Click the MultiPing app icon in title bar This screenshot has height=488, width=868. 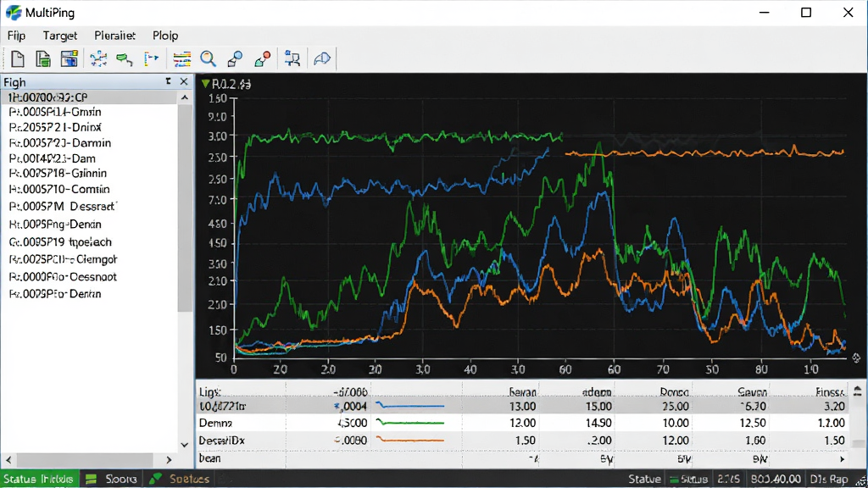pos(14,12)
